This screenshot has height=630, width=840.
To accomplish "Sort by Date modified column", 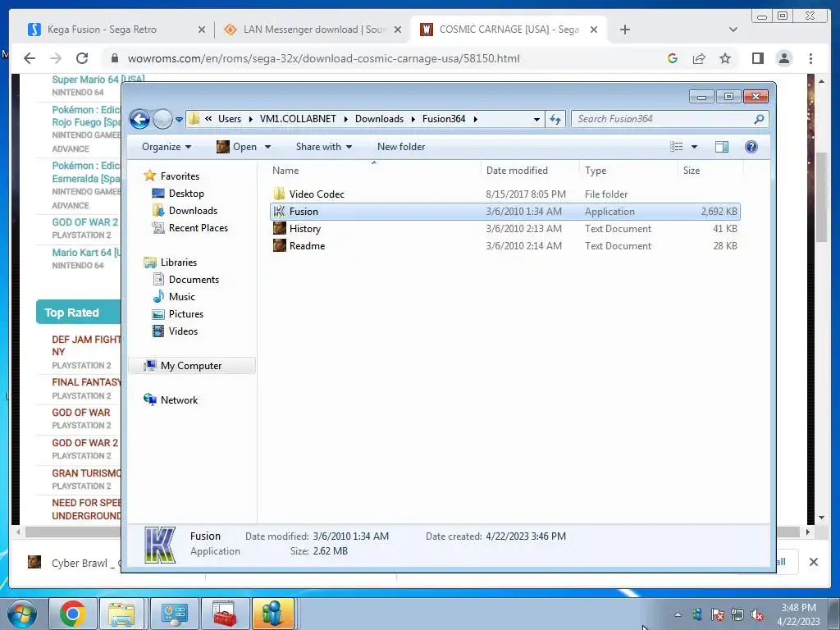I will pos(517,171).
